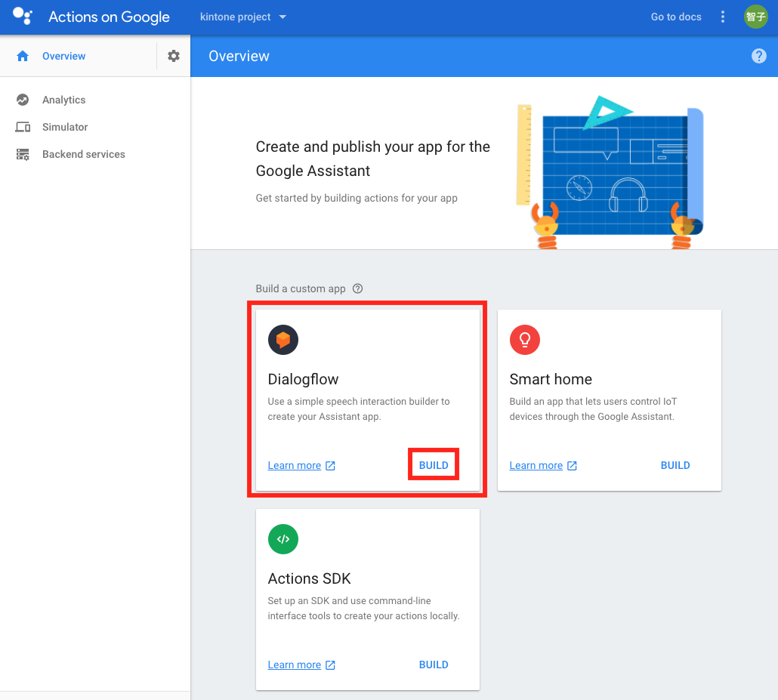The height and width of the screenshot is (700, 778).
Task: Open Smart home Learn more link
Action: pos(536,465)
